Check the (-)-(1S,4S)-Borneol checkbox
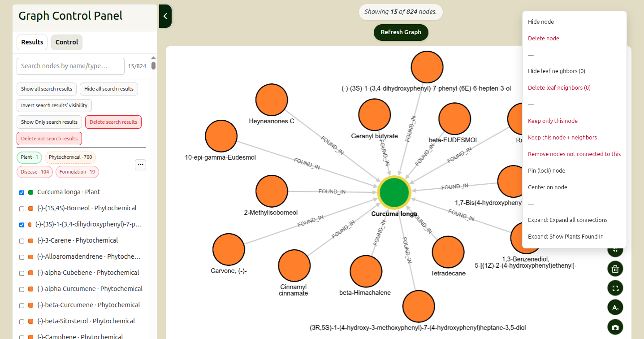 (x=22, y=209)
